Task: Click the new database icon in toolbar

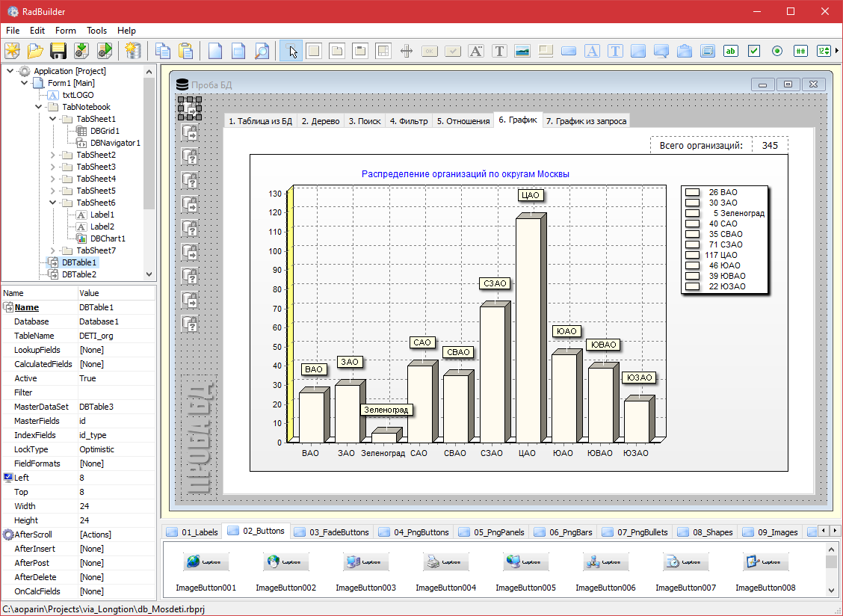Action: tap(133, 51)
